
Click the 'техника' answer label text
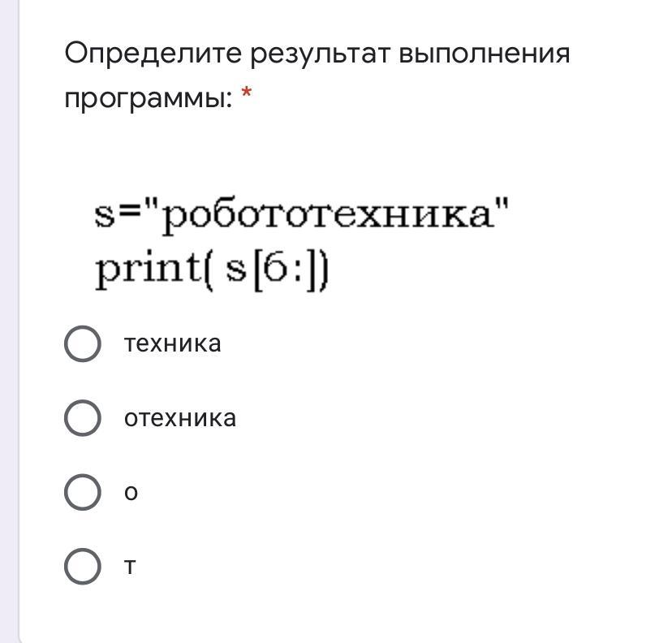click(x=172, y=343)
